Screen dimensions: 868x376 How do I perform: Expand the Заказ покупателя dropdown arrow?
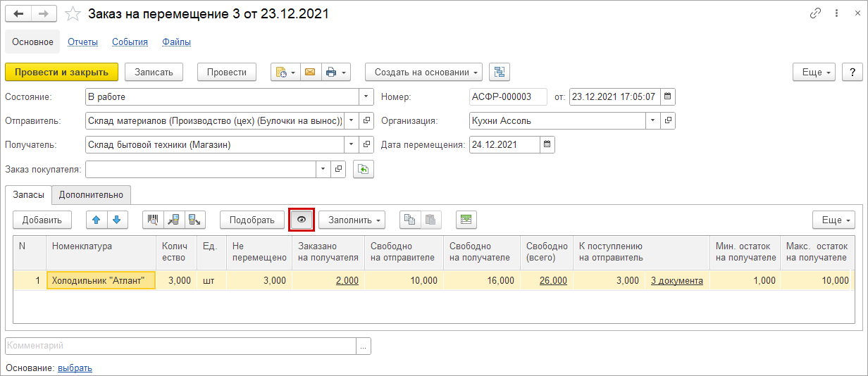324,169
